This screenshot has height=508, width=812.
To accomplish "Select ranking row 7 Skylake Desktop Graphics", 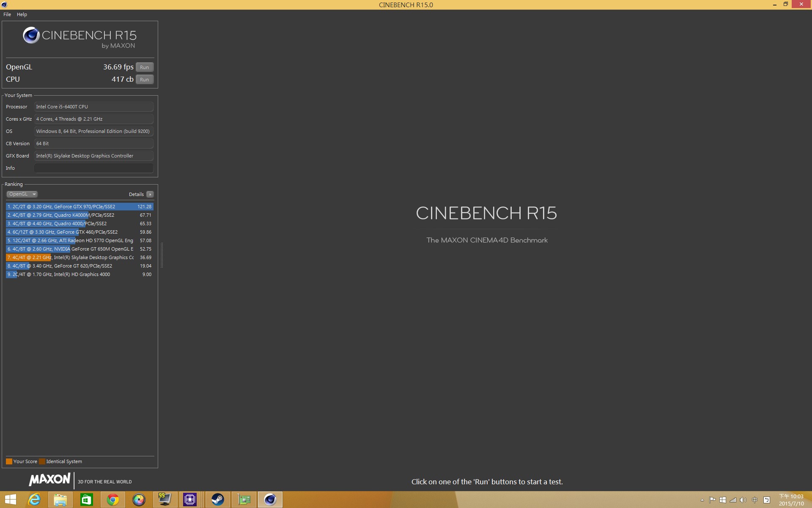I will [80, 257].
